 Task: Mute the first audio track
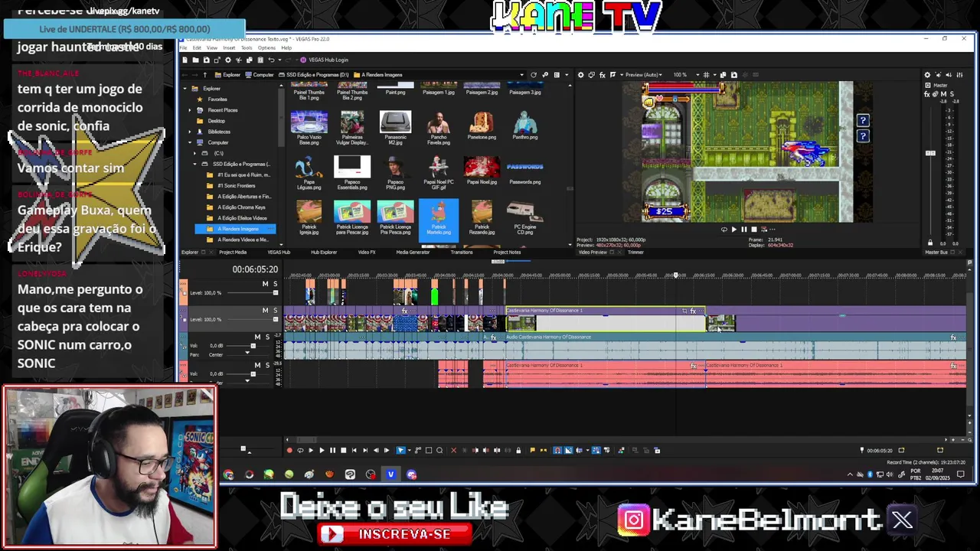click(x=257, y=337)
